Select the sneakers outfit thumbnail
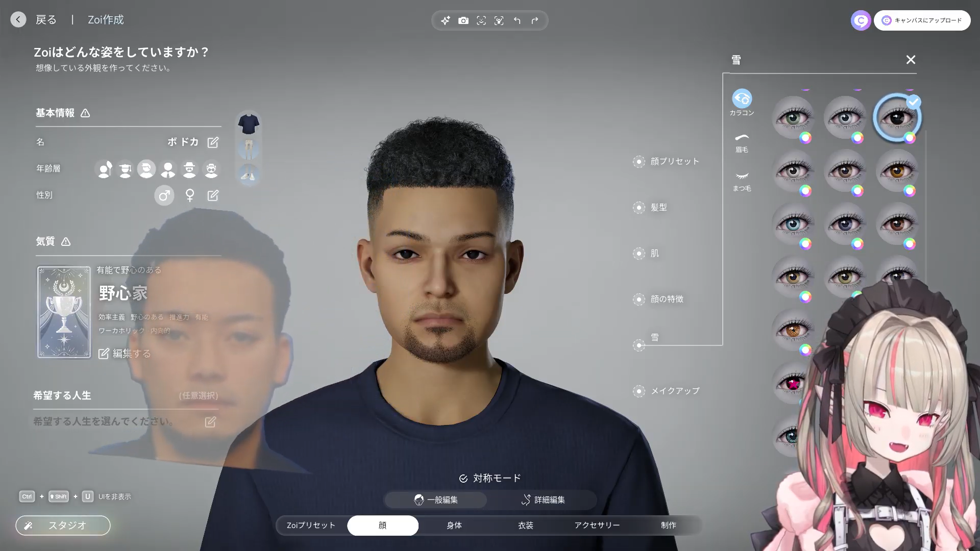Viewport: 980px width, 551px height. tap(249, 174)
